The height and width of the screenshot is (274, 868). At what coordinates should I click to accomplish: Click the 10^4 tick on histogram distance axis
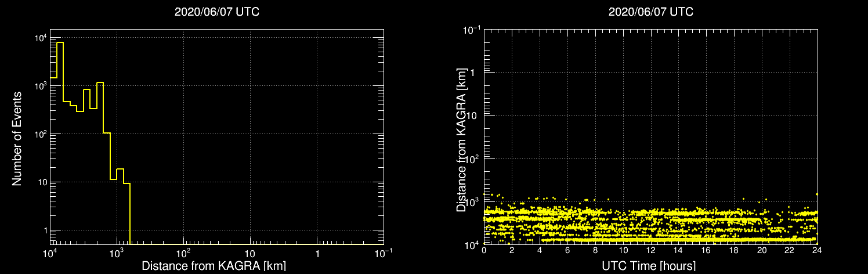click(x=50, y=253)
